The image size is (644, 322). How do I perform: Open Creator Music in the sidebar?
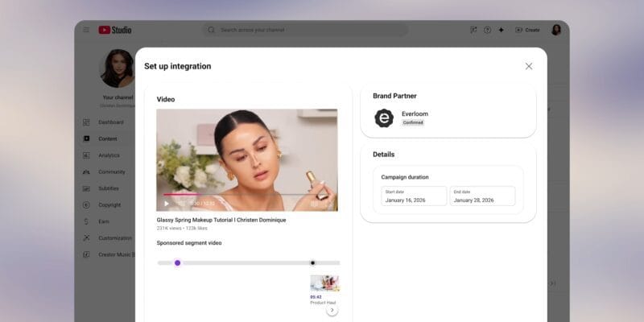pos(108,254)
